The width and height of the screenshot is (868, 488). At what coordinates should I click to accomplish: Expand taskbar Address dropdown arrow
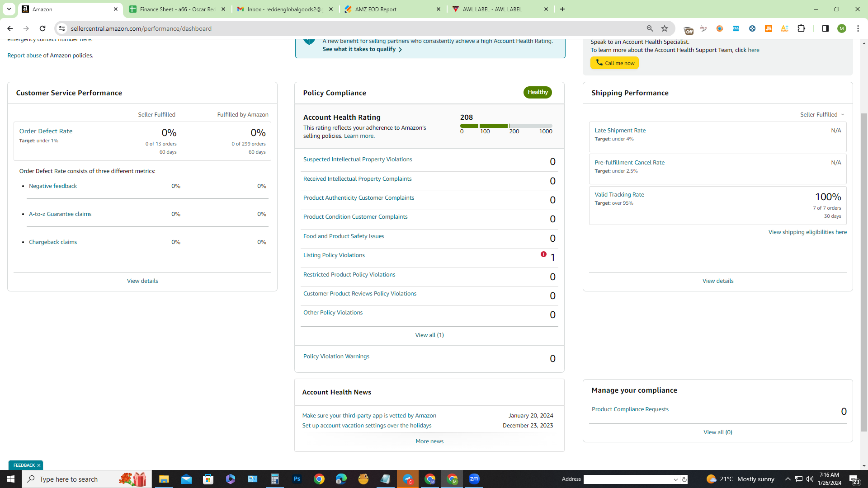tap(676, 479)
